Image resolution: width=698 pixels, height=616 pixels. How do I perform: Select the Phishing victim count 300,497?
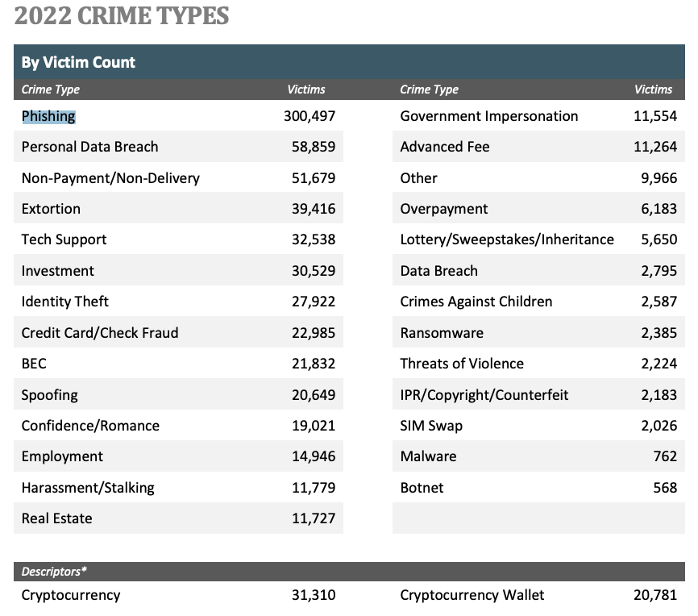pos(310,116)
